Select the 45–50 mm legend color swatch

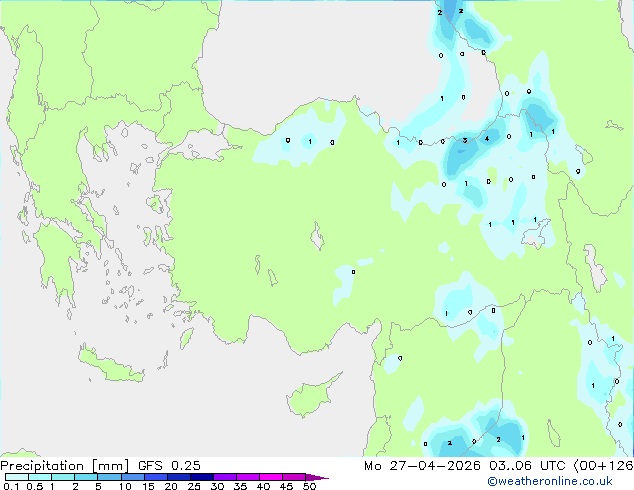294,477
